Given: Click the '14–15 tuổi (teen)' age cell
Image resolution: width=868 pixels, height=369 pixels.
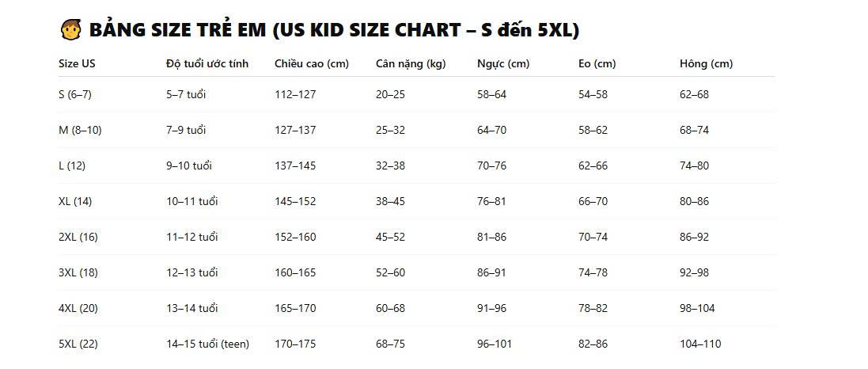Looking at the screenshot, I should pos(207,344).
